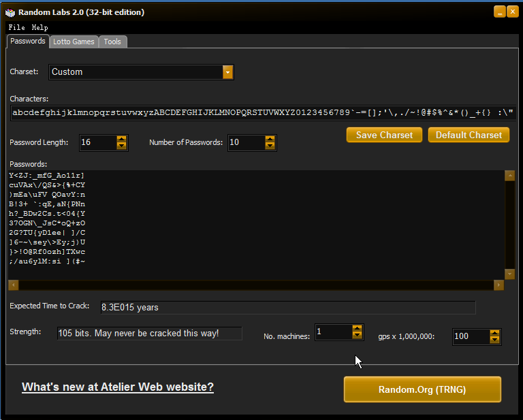Open the Help menu

click(39, 27)
